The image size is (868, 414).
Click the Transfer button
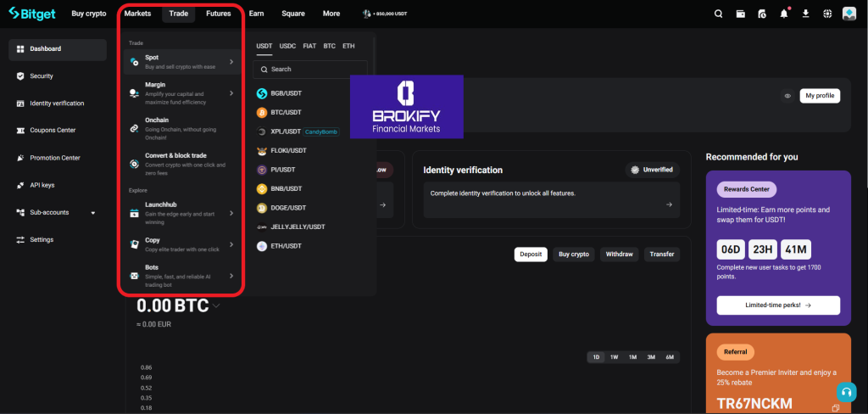tap(662, 255)
